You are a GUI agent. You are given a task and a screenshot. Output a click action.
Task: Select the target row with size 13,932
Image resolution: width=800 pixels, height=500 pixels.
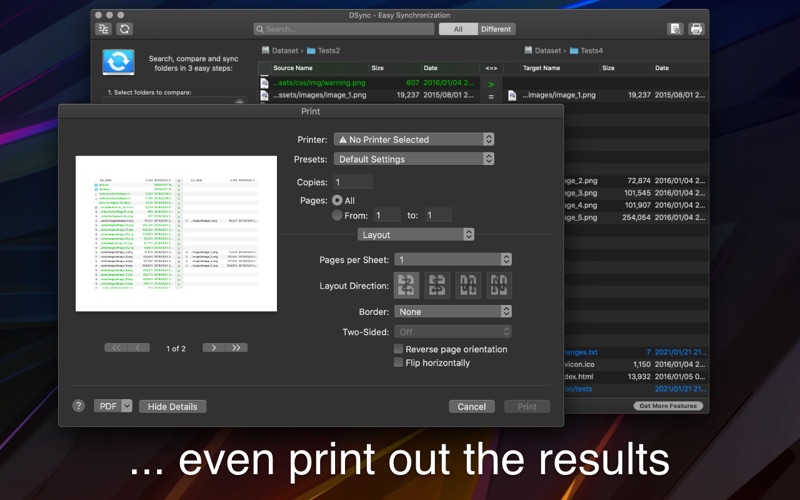tap(636, 377)
